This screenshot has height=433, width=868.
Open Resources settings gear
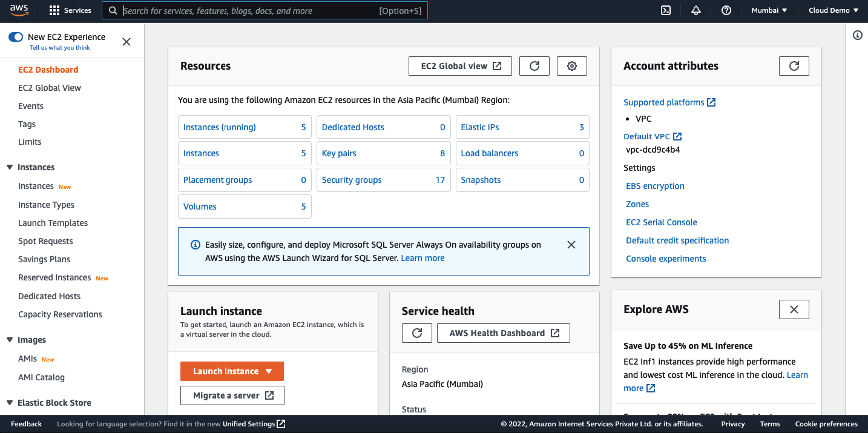(572, 66)
